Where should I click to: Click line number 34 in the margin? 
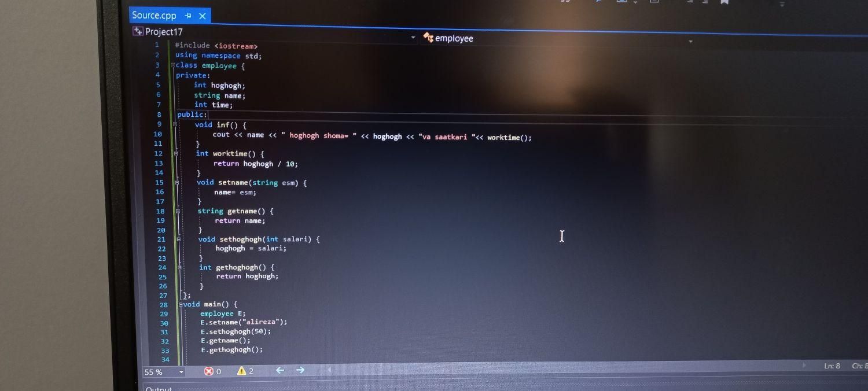(x=165, y=359)
